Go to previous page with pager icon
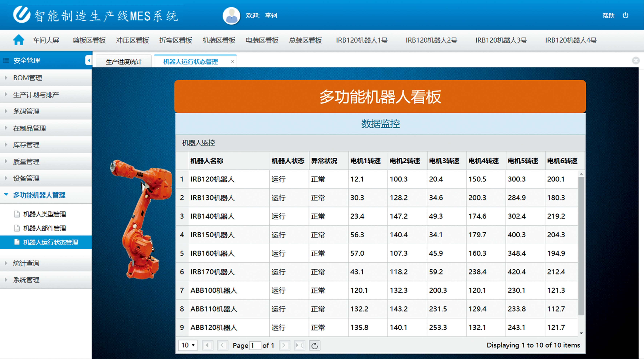This screenshot has height=359, width=644. coord(222,346)
